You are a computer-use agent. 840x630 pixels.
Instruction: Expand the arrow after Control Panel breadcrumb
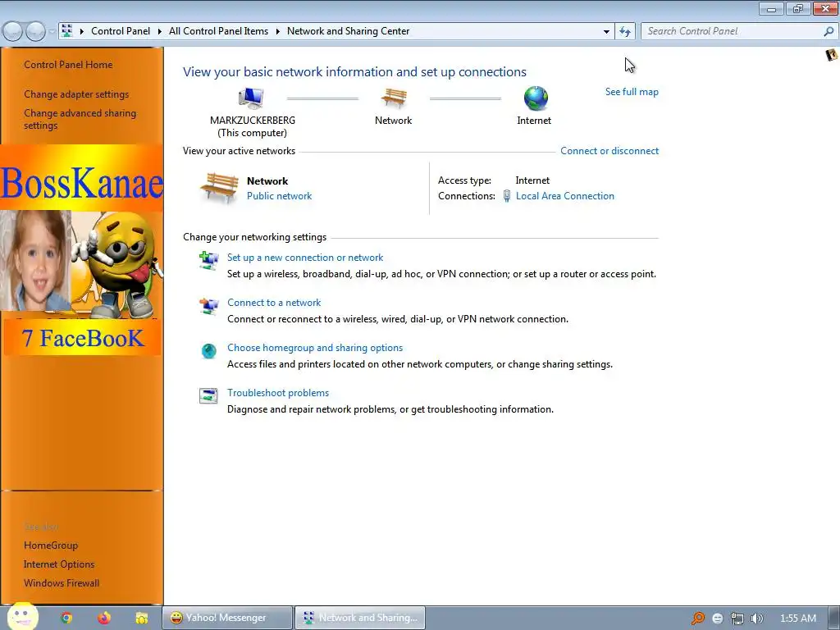pos(160,31)
